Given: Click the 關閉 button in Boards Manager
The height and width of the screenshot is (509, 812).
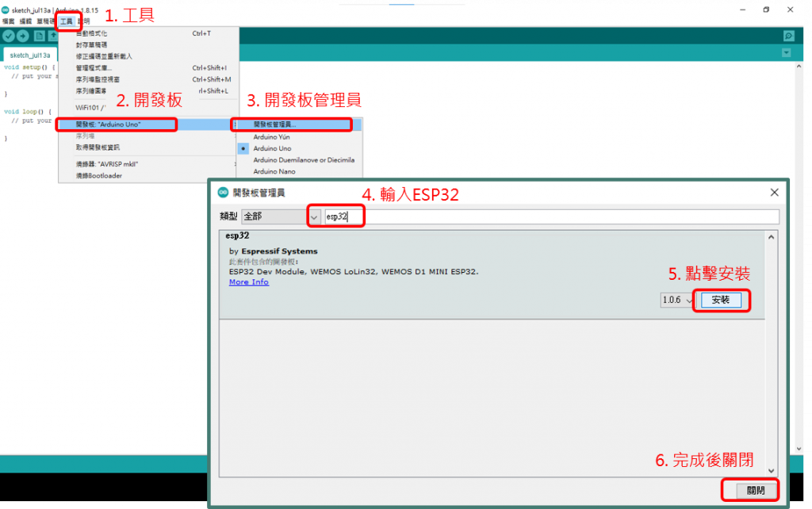Looking at the screenshot, I should (x=755, y=490).
